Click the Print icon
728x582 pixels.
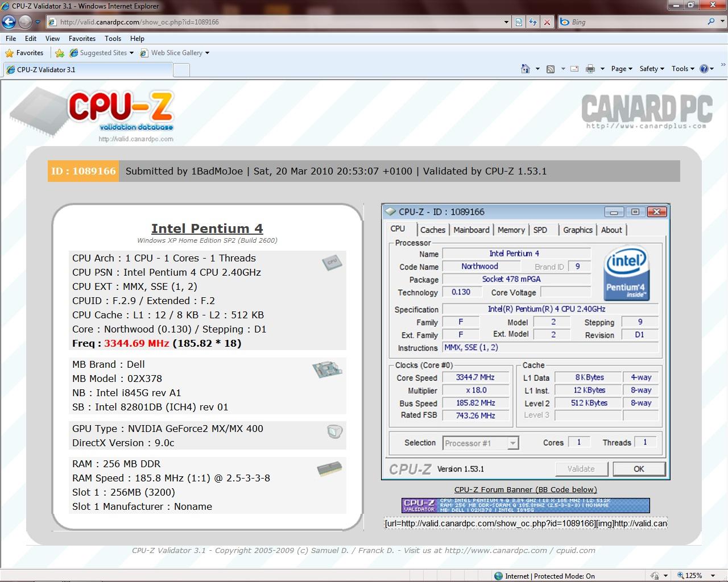tap(590, 69)
